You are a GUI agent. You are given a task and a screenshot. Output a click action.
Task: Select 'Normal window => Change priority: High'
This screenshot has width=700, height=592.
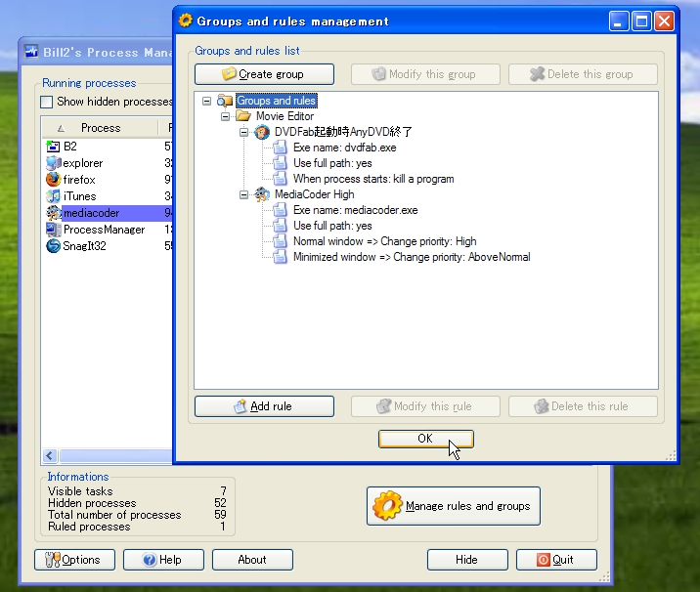point(385,241)
